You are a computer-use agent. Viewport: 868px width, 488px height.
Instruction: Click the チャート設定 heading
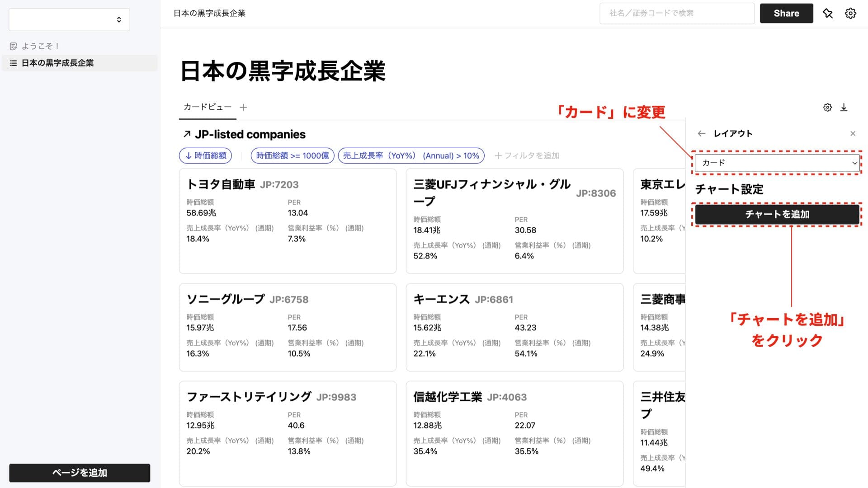click(729, 189)
